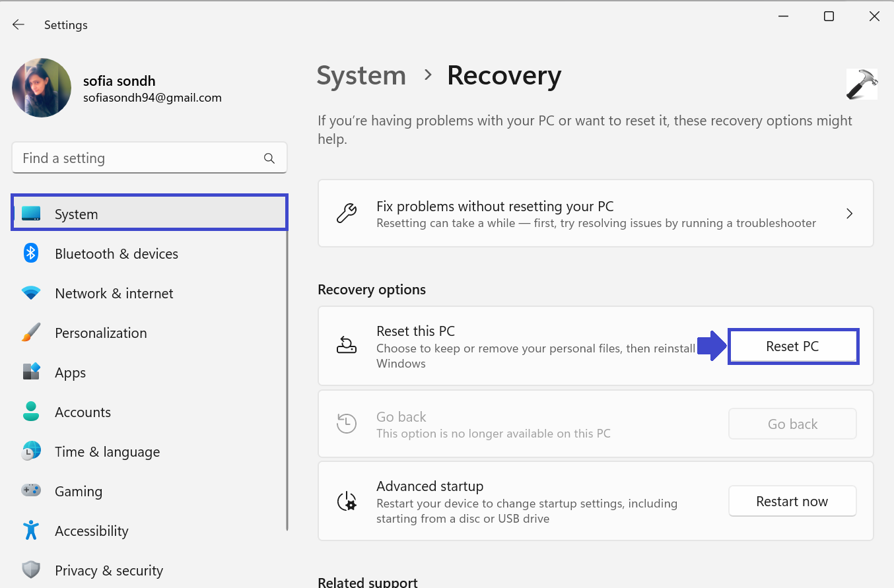The width and height of the screenshot is (894, 588).
Task: Click the search magnifier icon
Action: click(x=269, y=158)
